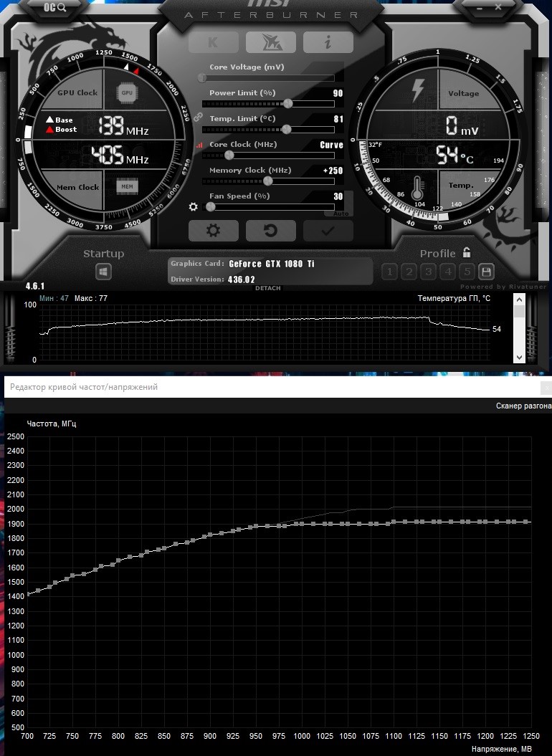This screenshot has width=552, height=756.
Task: Click the Fan Speed value 30
Action: (x=338, y=197)
